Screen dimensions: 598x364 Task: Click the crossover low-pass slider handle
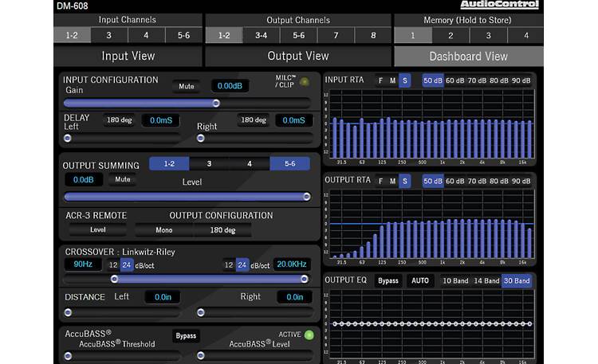click(x=304, y=279)
